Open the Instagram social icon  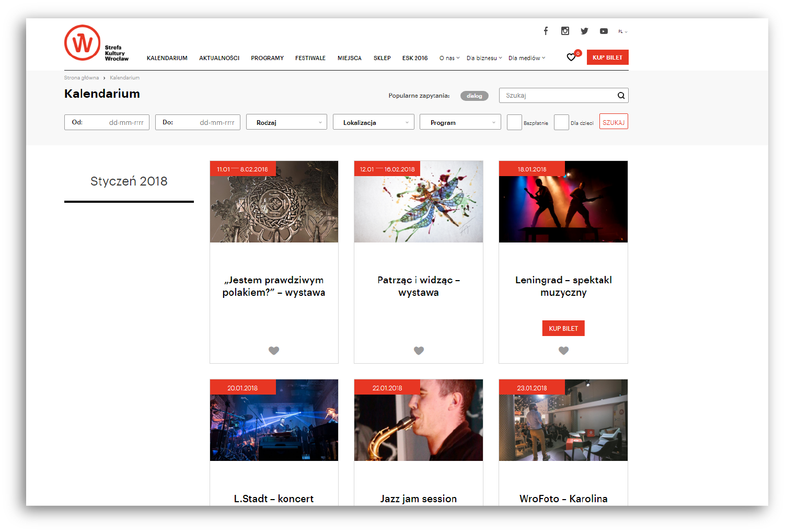[565, 31]
